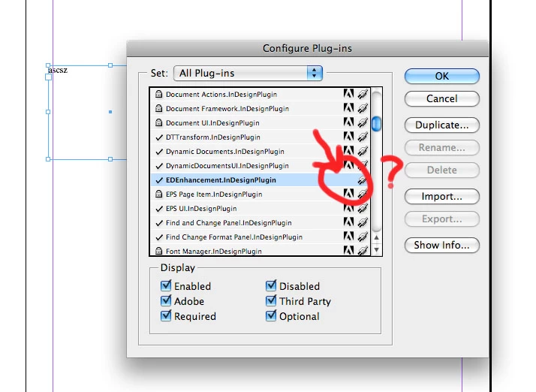Click lock icon beside Document Actions.InDesignPlugin
This screenshot has height=392, width=536.
[158, 94]
